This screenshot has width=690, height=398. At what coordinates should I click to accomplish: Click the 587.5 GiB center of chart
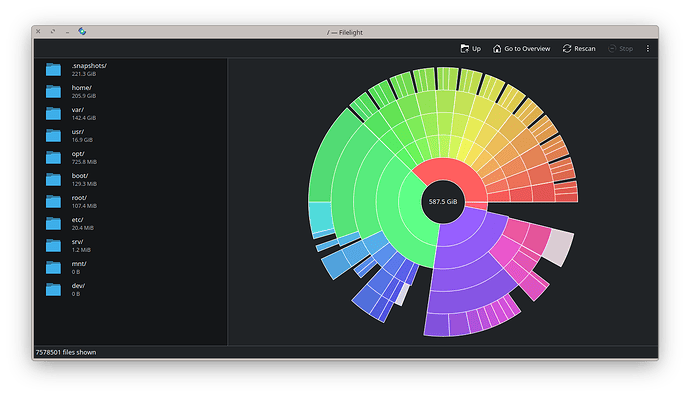tap(443, 202)
